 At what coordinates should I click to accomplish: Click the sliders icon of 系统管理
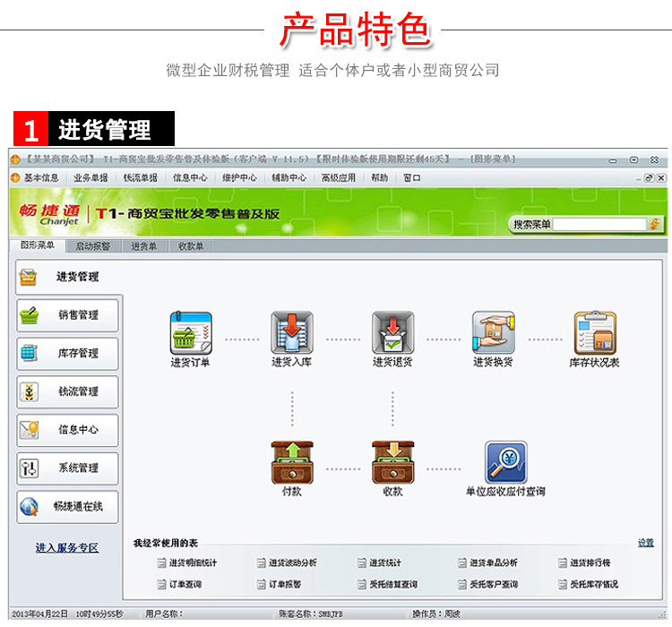tap(30, 468)
